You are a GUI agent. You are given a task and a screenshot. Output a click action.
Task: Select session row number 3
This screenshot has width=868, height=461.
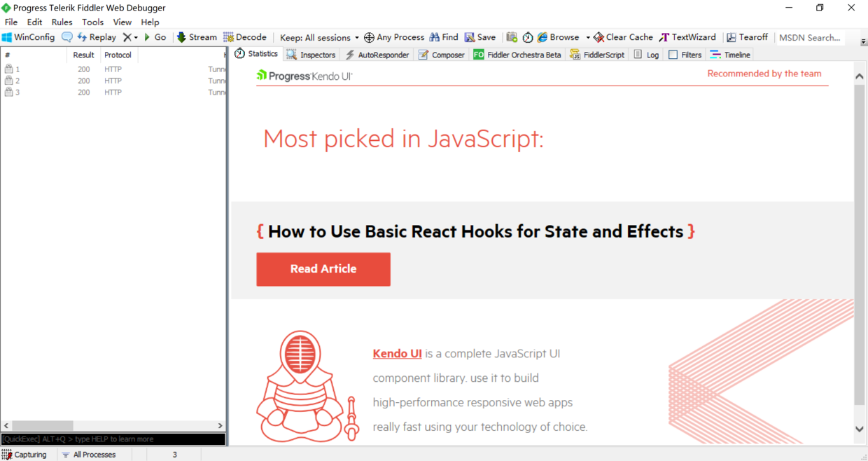click(x=113, y=92)
